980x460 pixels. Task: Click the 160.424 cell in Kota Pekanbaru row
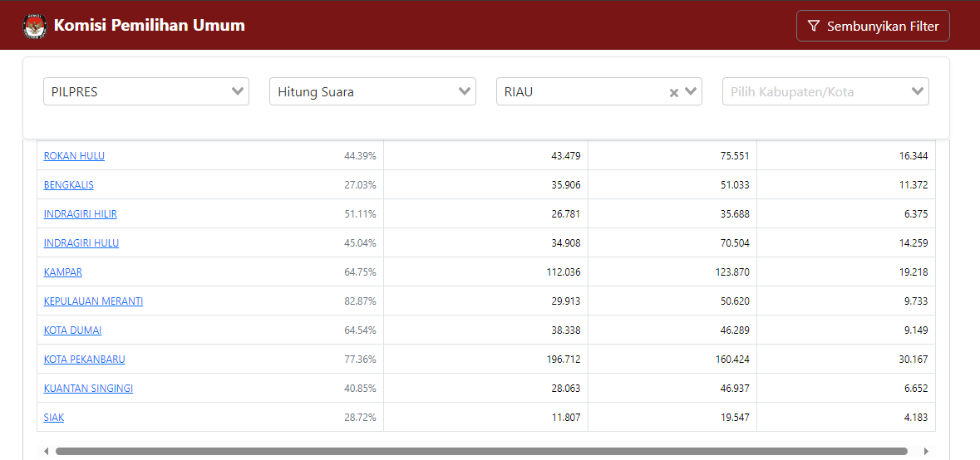[672, 359]
